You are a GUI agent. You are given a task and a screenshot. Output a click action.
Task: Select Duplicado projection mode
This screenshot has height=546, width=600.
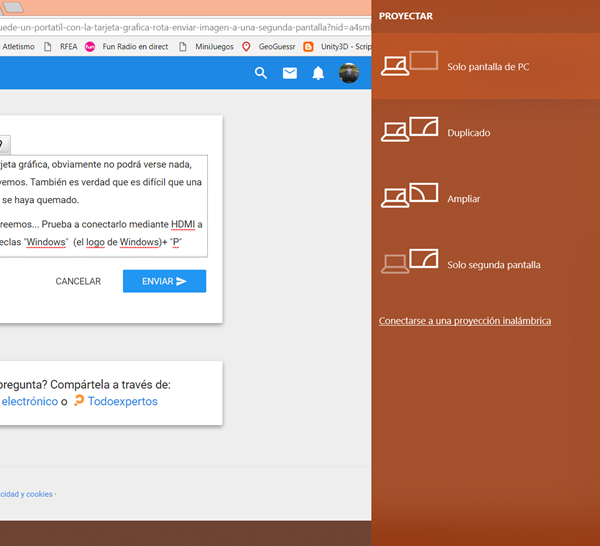486,132
